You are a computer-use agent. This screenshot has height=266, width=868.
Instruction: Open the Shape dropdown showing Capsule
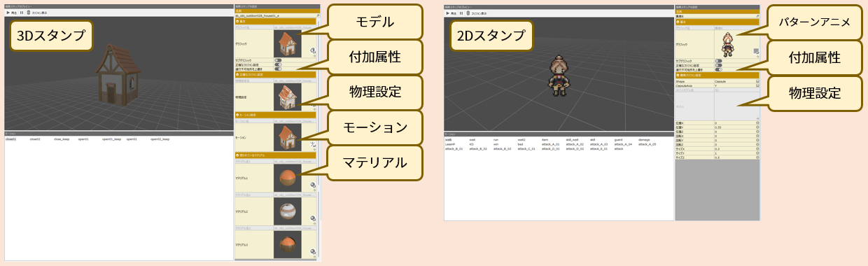pos(736,81)
